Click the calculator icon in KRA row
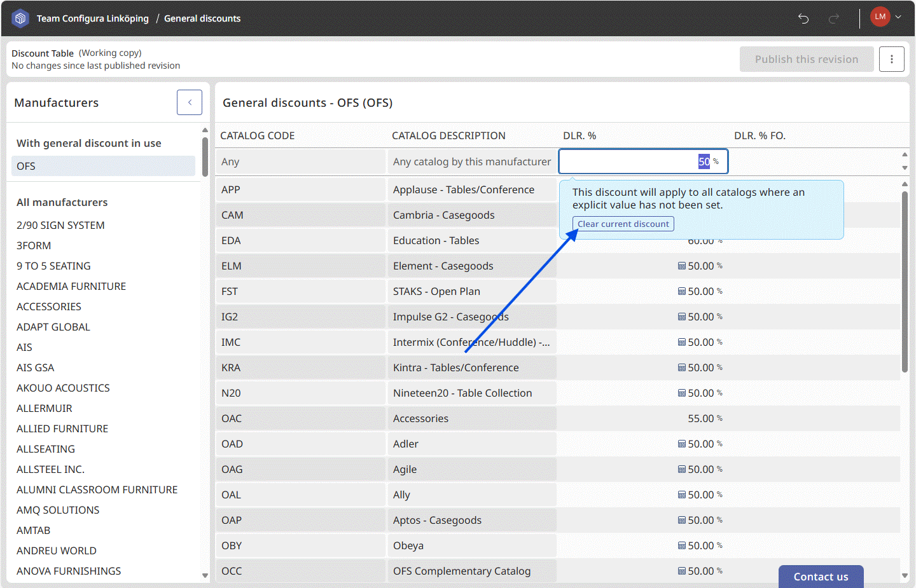916x588 pixels. pos(682,367)
